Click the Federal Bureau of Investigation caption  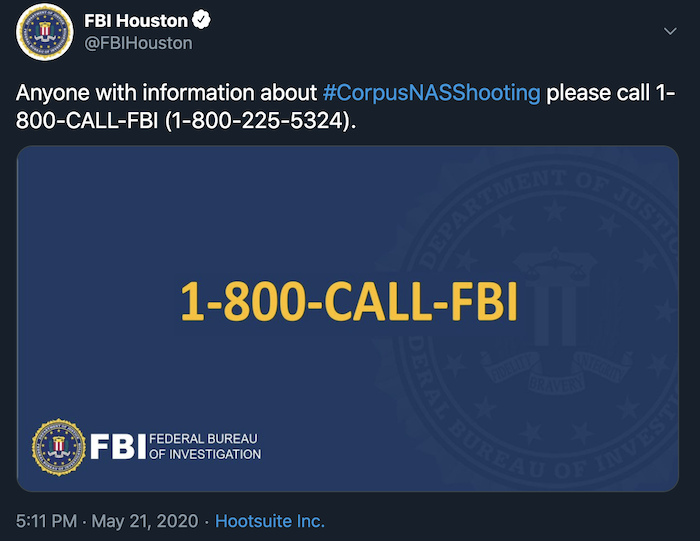click(205, 446)
